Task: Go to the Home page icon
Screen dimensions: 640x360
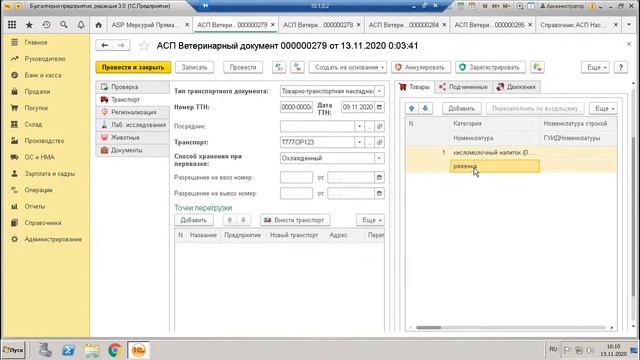Action: [98, 25]
